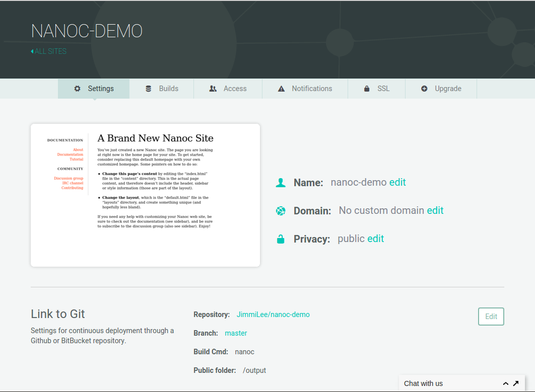Expand the Chat with us widget
535x392 pixels.
(x=505, y=383)
